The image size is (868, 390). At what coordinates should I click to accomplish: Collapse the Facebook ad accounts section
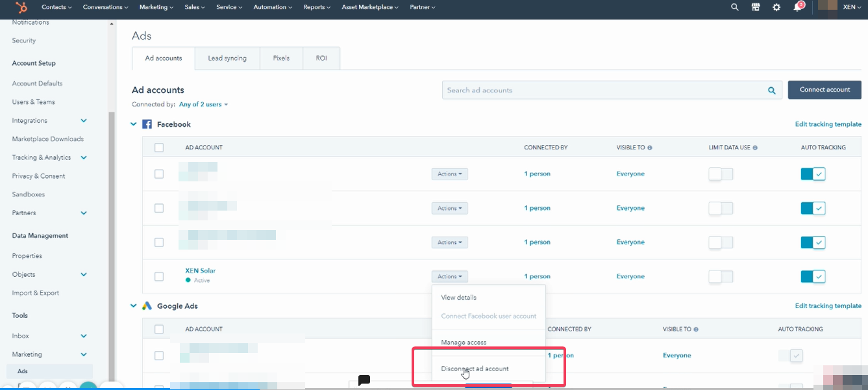coord(134,124)
